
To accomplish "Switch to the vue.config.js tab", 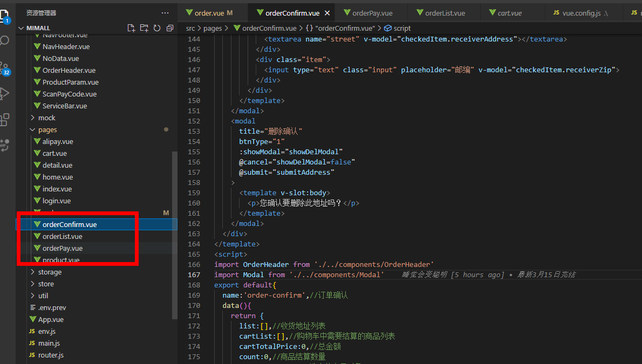I will point(581,13).
